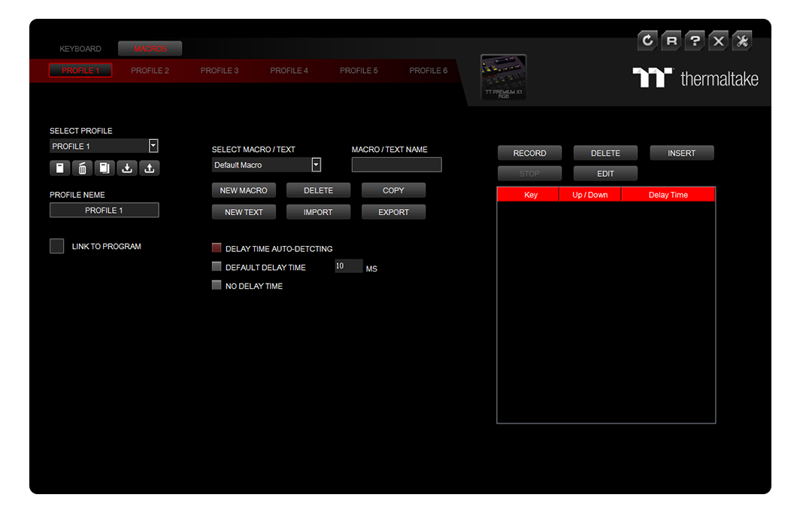Viewport: 812px width, 525px height.
Task: Click the R reset icon
Action: 671,41
